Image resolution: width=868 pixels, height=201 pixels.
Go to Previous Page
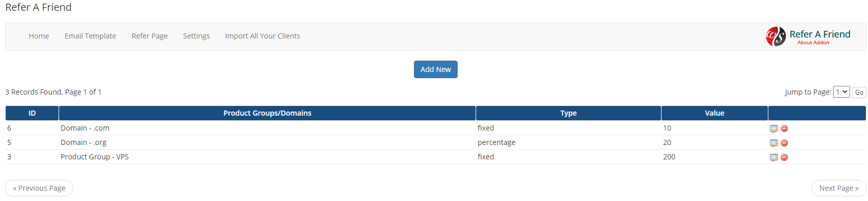39,188
